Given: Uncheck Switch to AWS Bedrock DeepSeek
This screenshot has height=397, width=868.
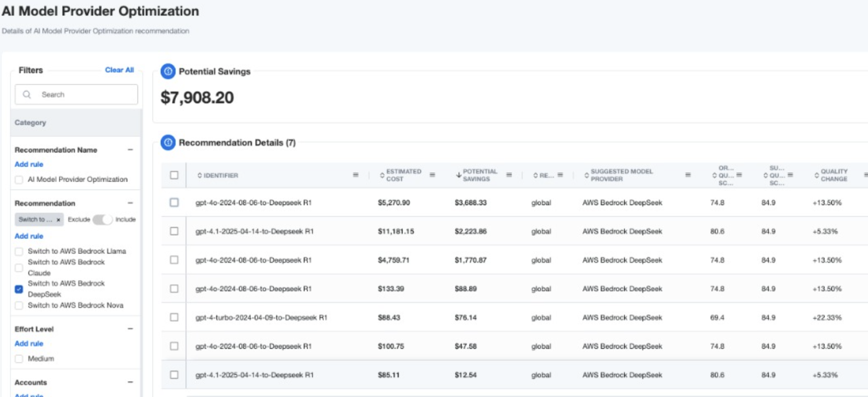Looking at the screenshot, I should pos(19,289).
